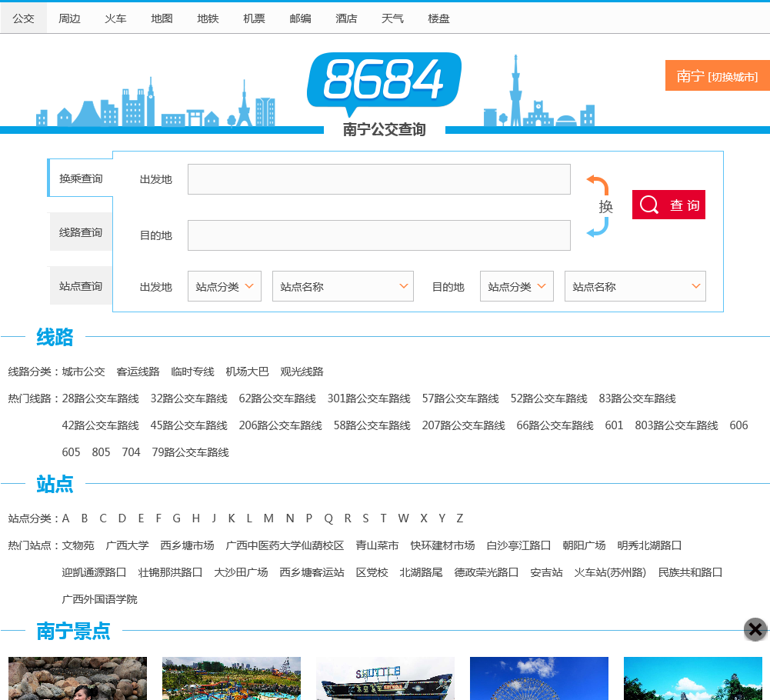Select station letter W
770x700 pixels.
pos(403,518)
